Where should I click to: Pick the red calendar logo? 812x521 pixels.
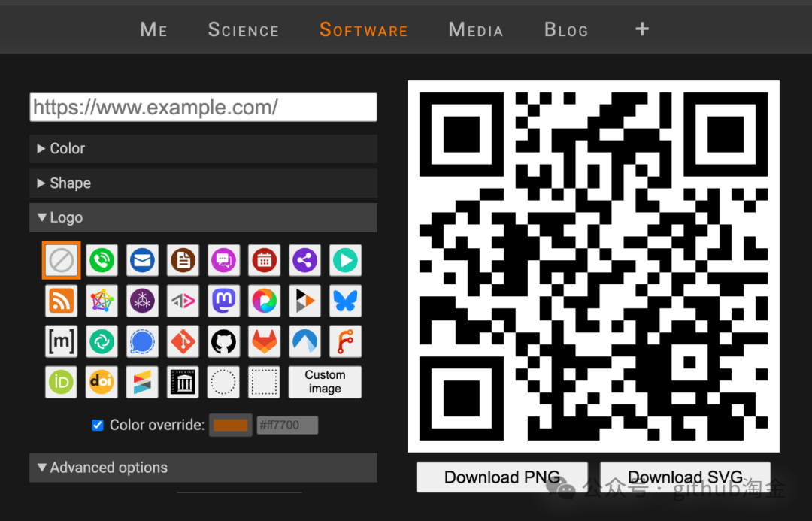264,260
